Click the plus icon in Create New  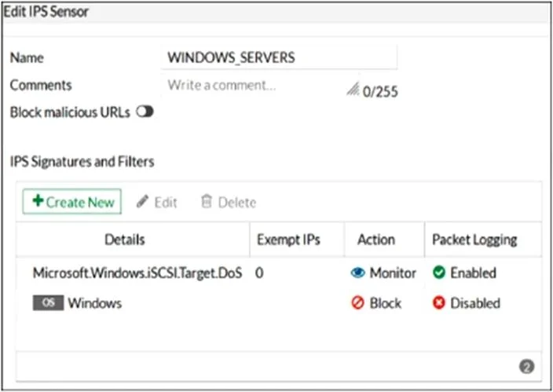[x=38, y=201]
